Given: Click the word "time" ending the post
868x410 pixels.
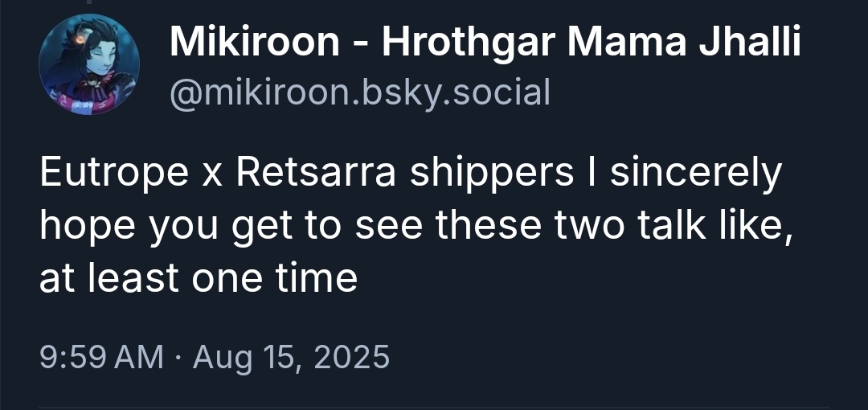Looking at the screenshot, I should 321,278.
